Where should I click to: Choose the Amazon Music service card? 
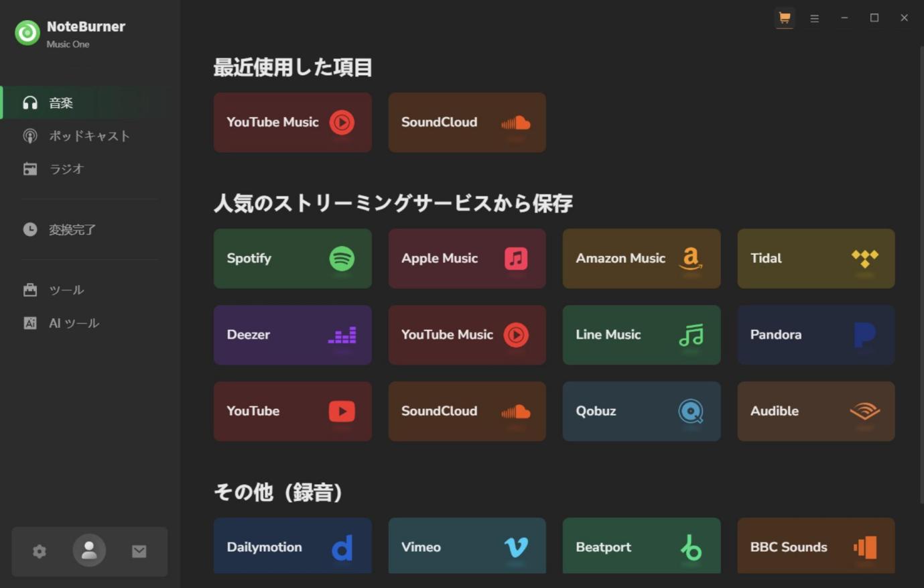tap(641, 258)
